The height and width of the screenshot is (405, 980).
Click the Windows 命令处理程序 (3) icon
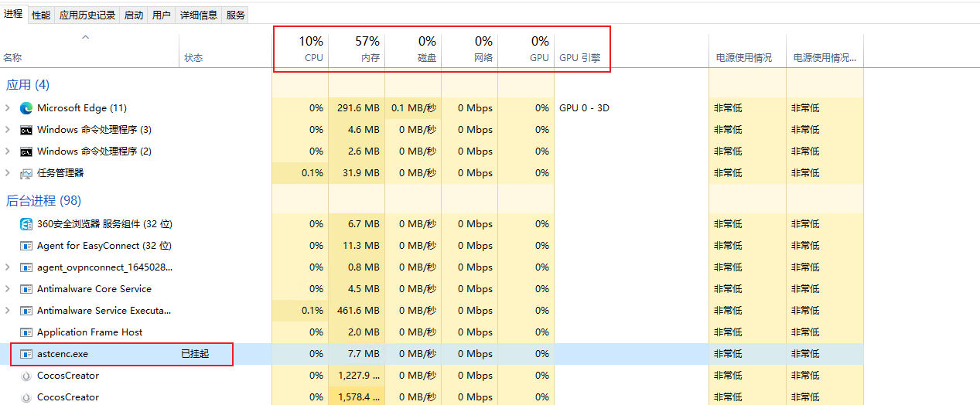26,130
